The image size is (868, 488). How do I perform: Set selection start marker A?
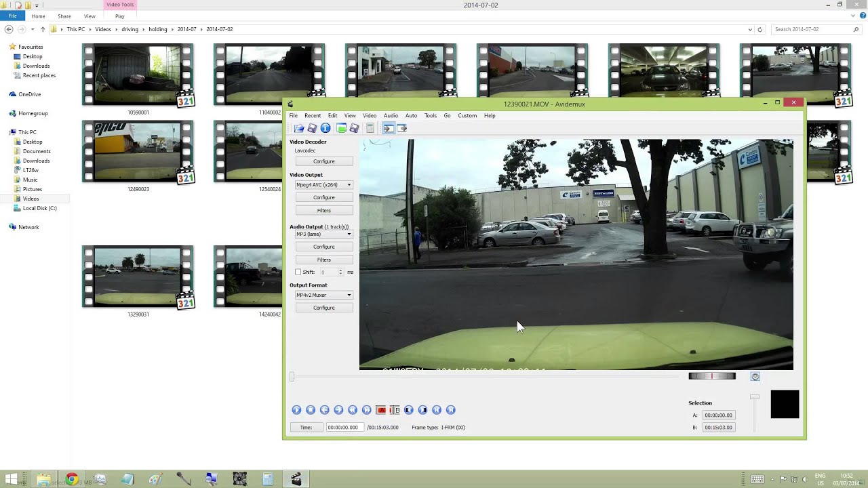[381, 410]
